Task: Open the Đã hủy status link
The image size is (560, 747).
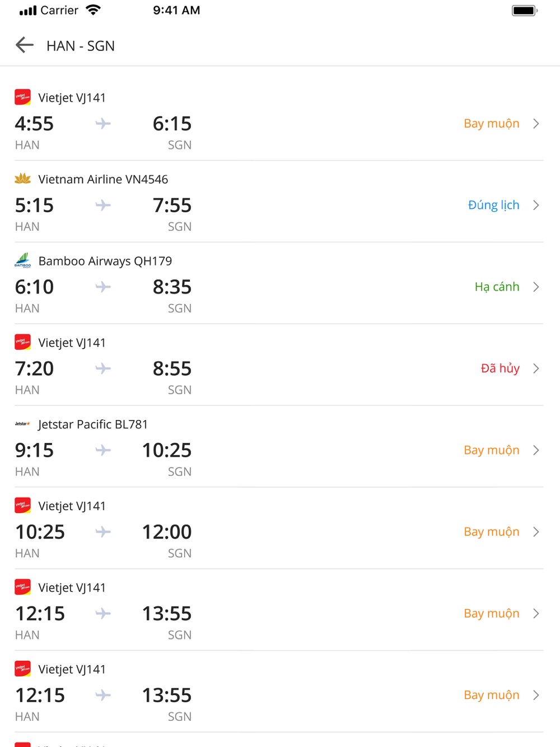Action: pyautogui.click(x=500, y=368)
